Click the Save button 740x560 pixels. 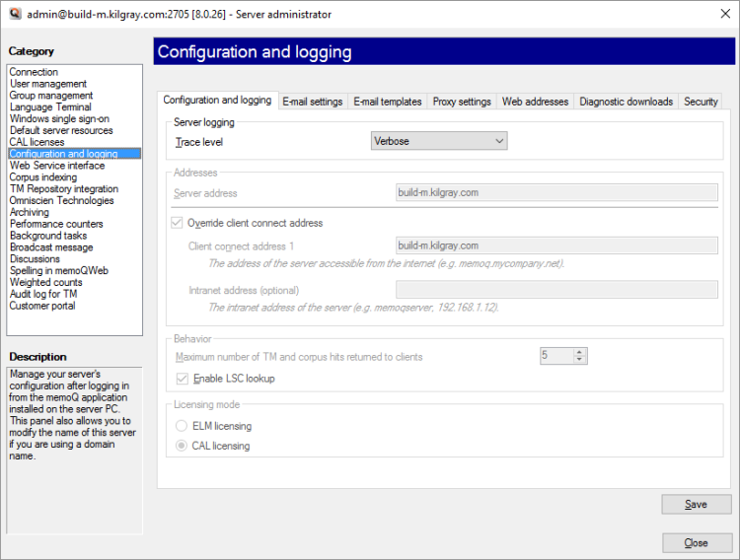tap(697, 505)
